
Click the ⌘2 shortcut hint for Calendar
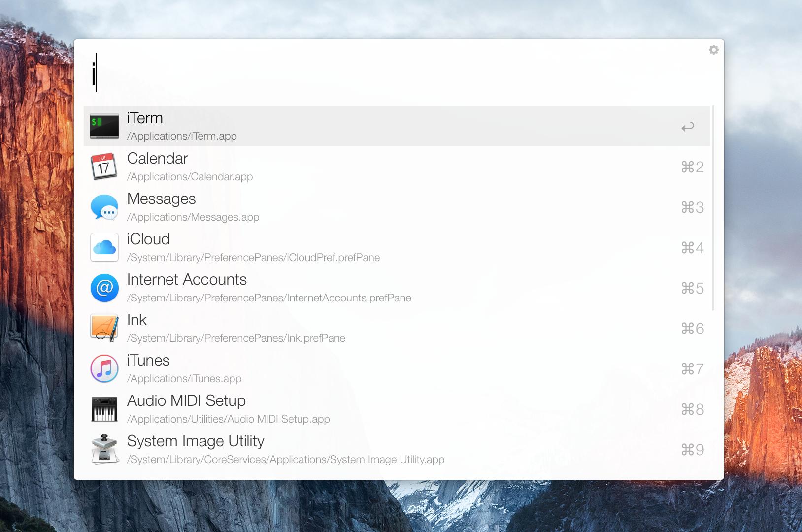pos(692,167)
